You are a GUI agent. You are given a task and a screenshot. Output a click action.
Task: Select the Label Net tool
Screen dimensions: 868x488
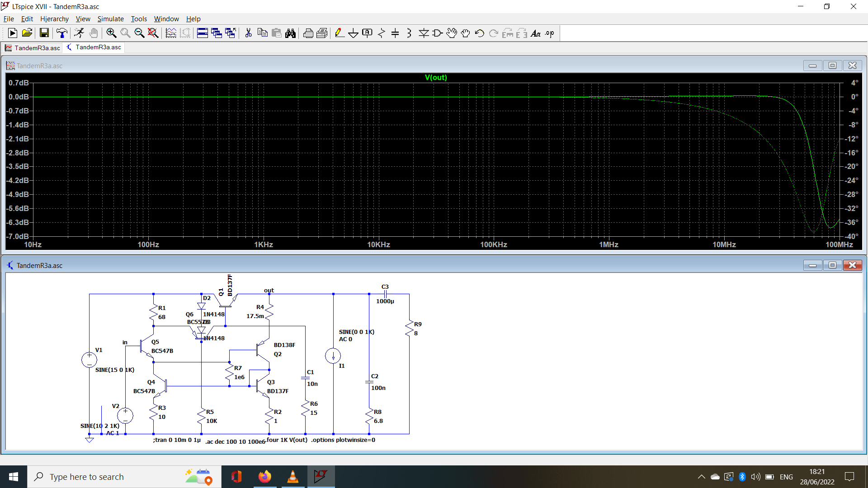(367, 33)
